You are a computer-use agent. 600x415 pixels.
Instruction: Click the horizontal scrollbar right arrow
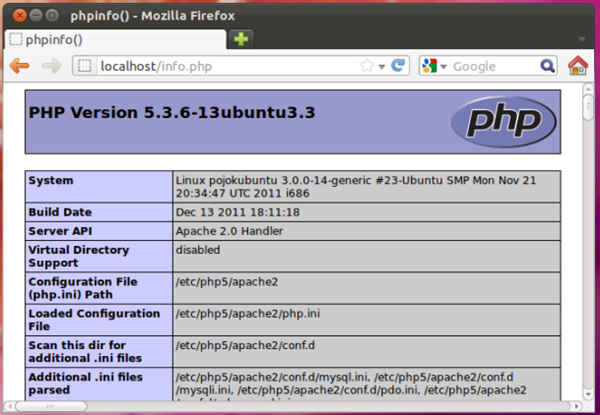tap(576, 406)
